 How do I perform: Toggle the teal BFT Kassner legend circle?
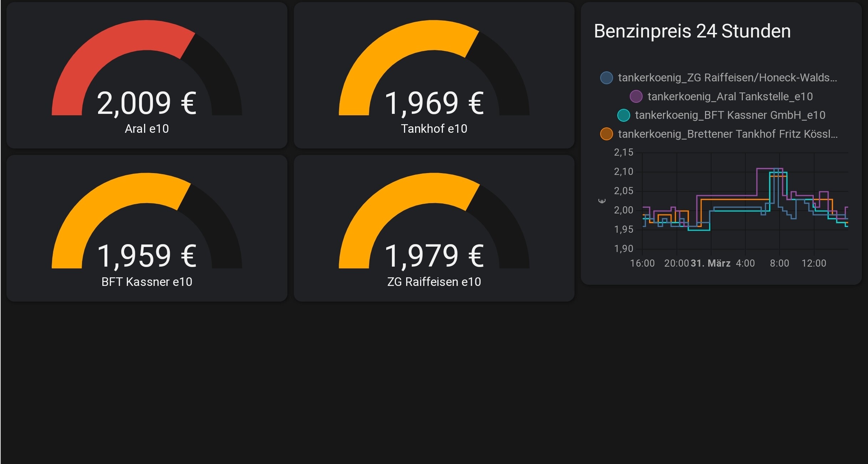tap(623, 115)
